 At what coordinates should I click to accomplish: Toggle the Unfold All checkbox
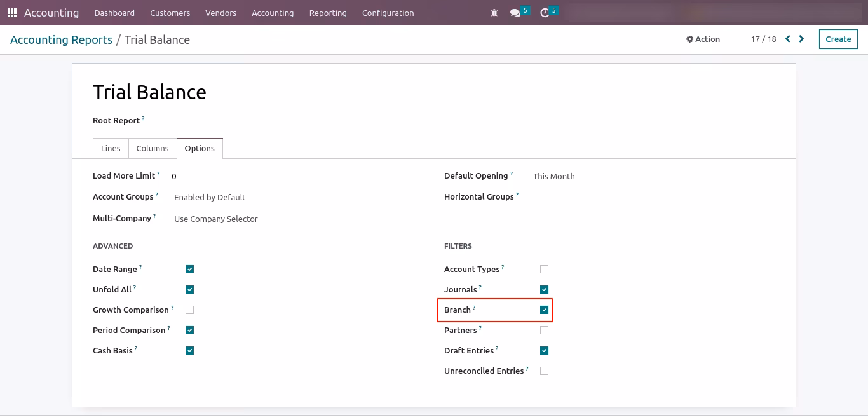coord(189,289)
